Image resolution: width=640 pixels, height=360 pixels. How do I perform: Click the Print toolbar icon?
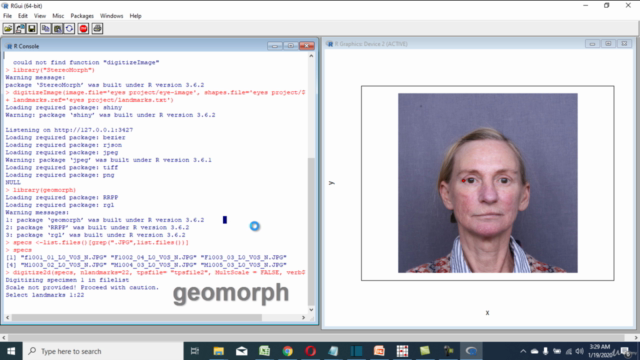[x=97, y=29]
